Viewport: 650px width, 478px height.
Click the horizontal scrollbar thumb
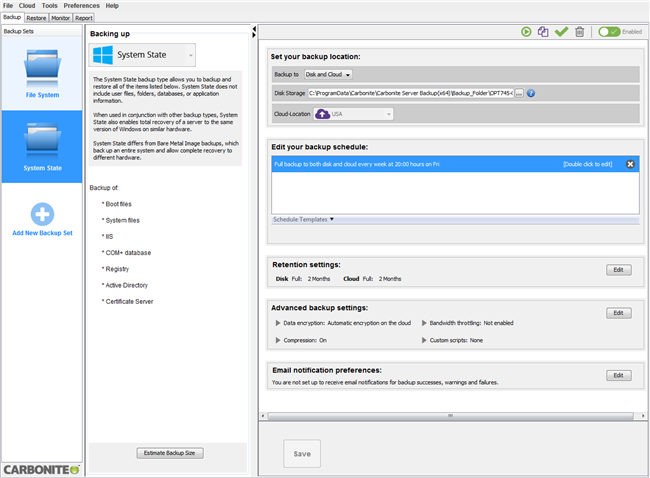450,416
